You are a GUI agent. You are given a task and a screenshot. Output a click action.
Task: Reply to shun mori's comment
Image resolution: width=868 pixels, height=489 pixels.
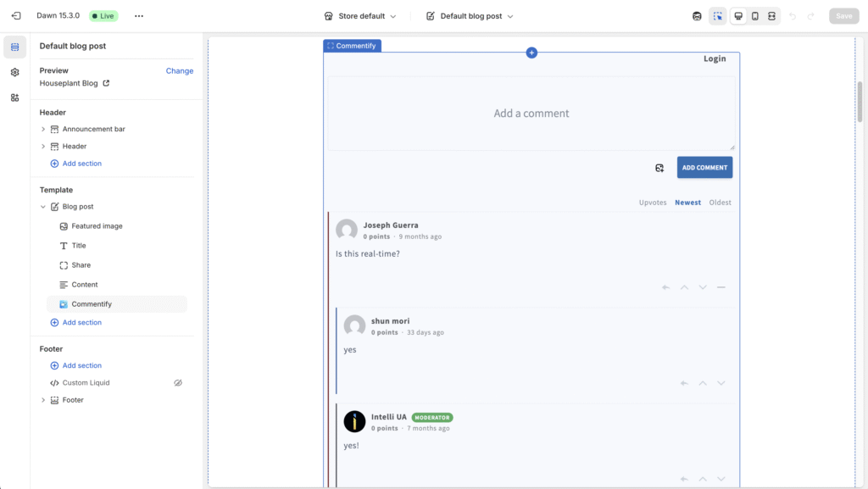684,383
